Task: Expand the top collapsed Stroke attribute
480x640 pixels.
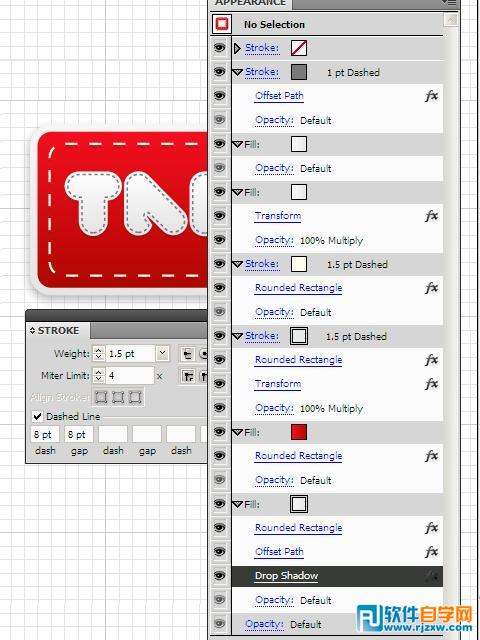Action: tap(237, 48)
